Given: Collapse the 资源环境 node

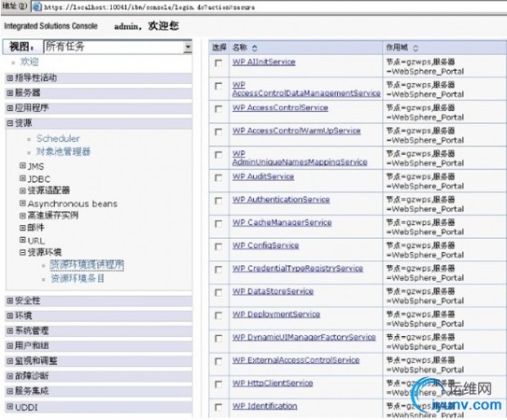Looking at the screenshot, I should tap(22, 253).
